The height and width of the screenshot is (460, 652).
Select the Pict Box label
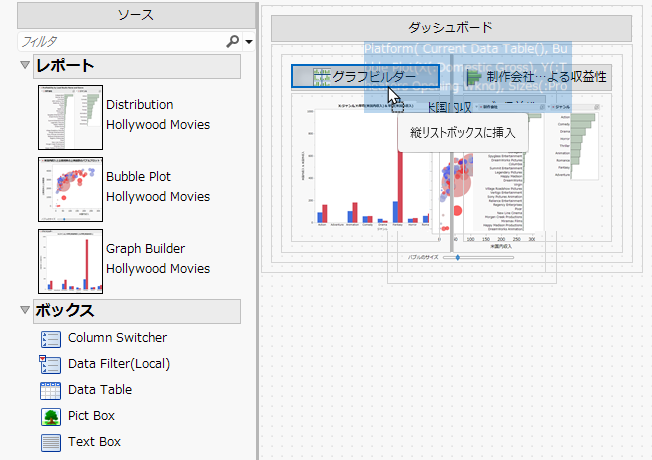(x=91, y=415)
